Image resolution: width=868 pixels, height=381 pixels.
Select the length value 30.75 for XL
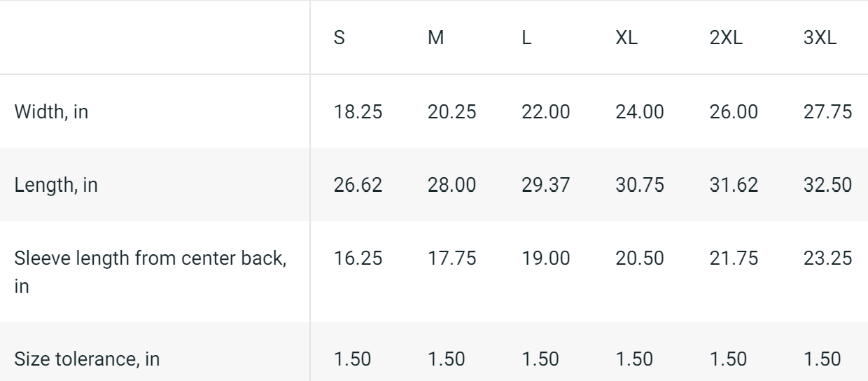[640, 186]
